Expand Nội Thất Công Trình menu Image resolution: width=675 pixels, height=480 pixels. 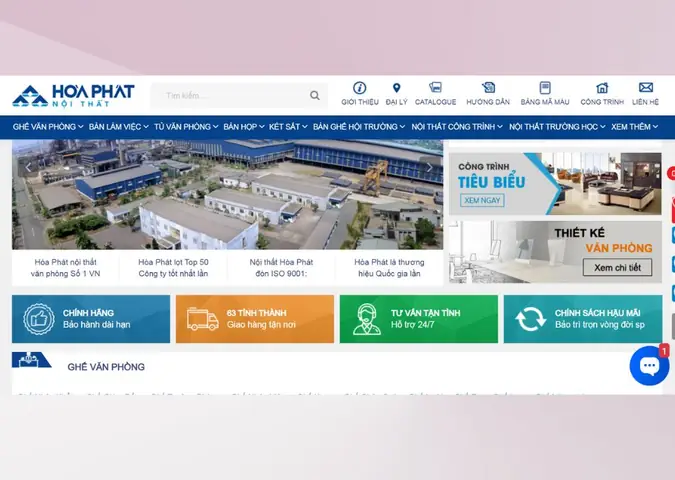point(457,127)
